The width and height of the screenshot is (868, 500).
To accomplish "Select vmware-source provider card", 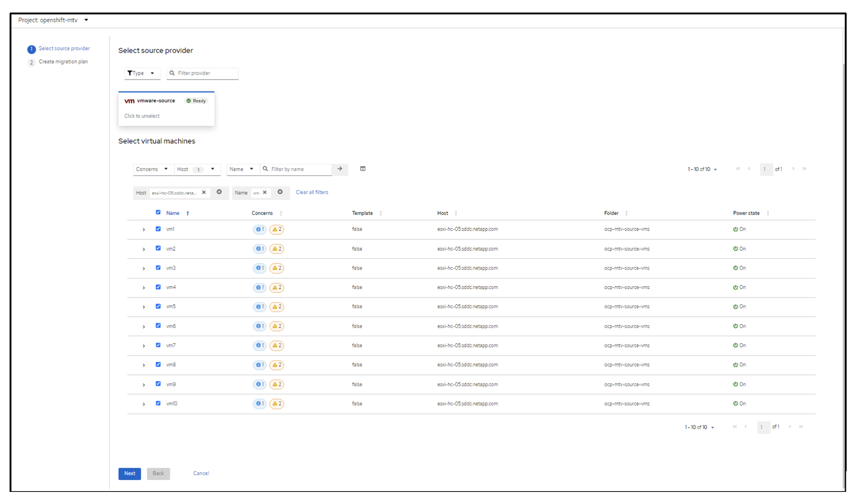I will (166, 107).
